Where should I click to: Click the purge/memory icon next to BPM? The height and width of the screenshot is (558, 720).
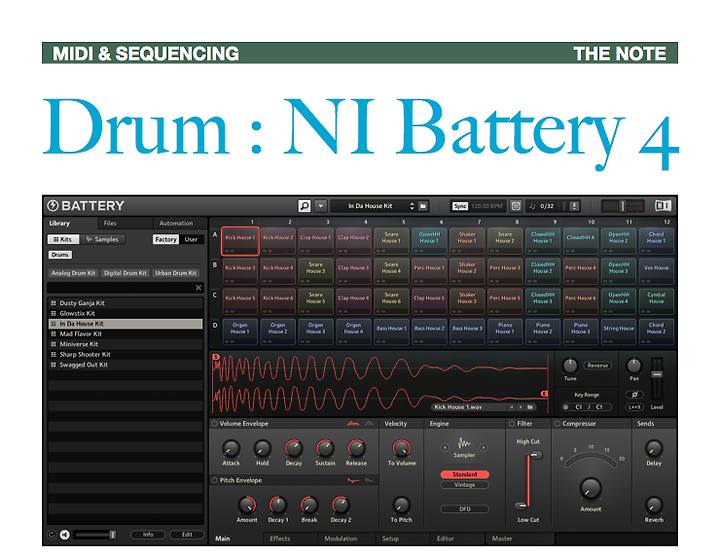(516, 206)
